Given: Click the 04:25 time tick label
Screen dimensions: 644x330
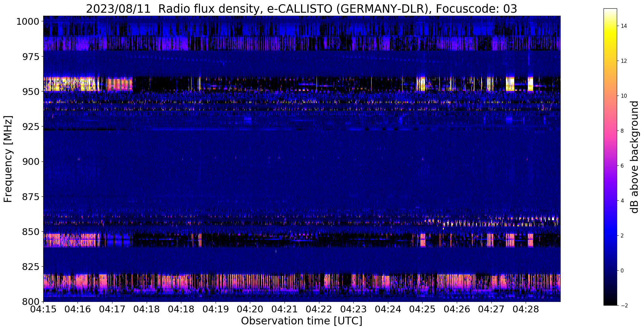Looking at the screenshot, I should pos(423,309).
